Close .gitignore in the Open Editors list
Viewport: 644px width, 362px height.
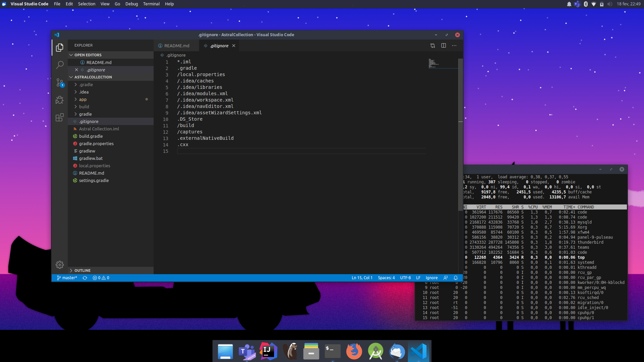[x=76, y=70]
